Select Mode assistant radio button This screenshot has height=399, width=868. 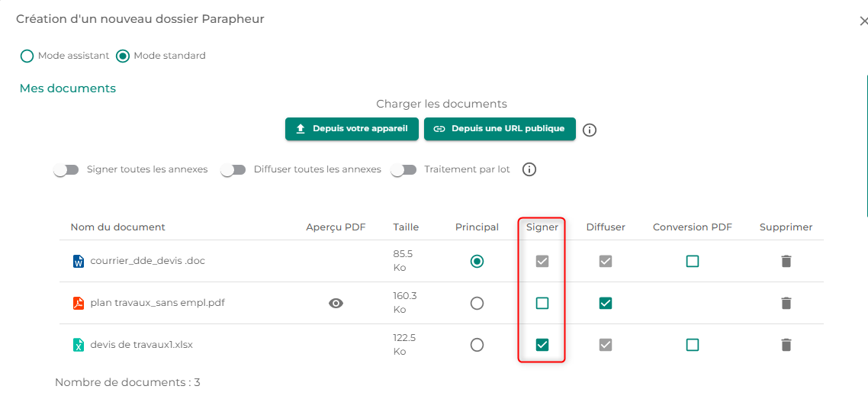tap(27, 56)
